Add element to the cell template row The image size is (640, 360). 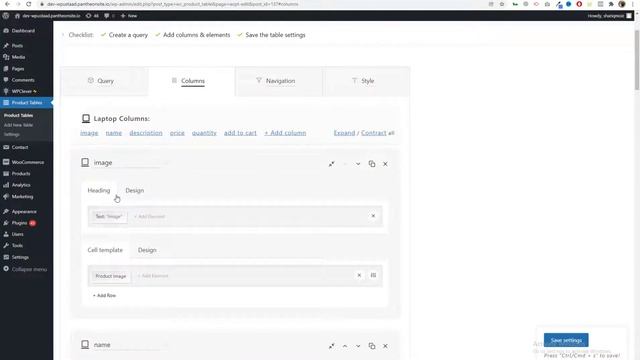153,276
